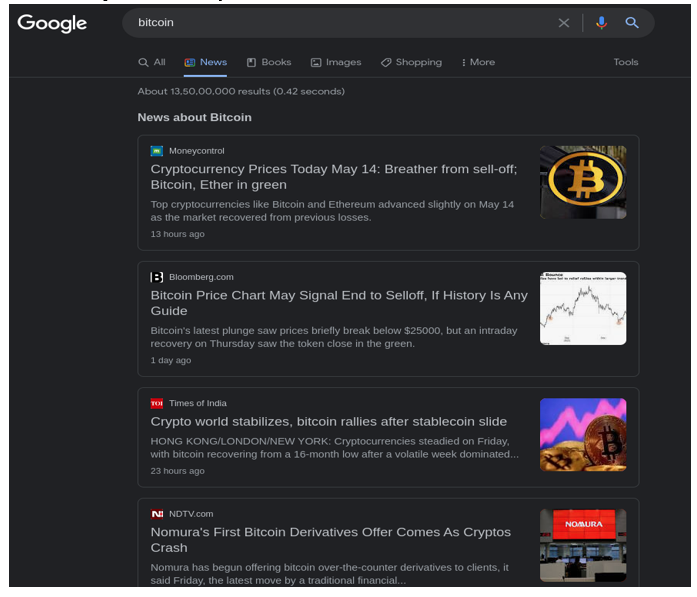Click the Bloomberg.com source name

pos(201,277)
